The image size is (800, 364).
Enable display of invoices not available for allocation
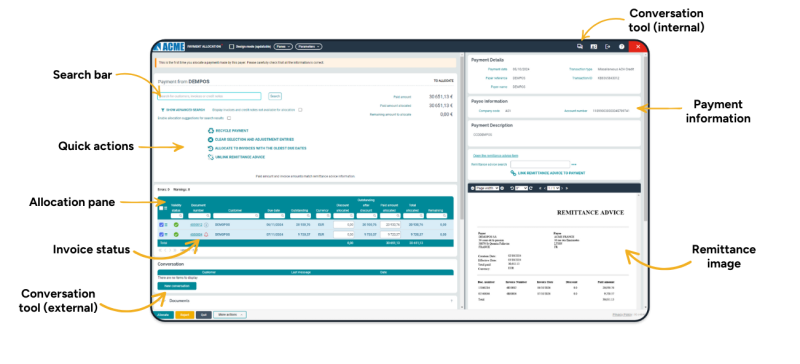(x=300, y=110)
